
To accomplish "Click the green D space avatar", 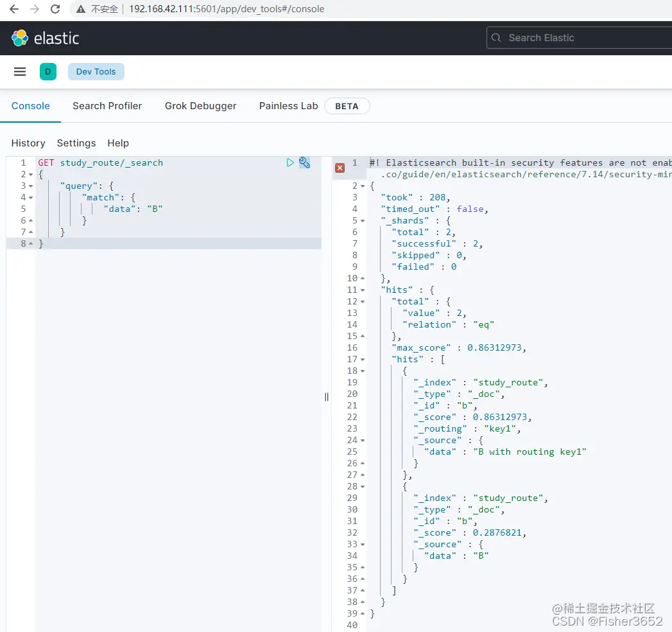I will [48, 71].
